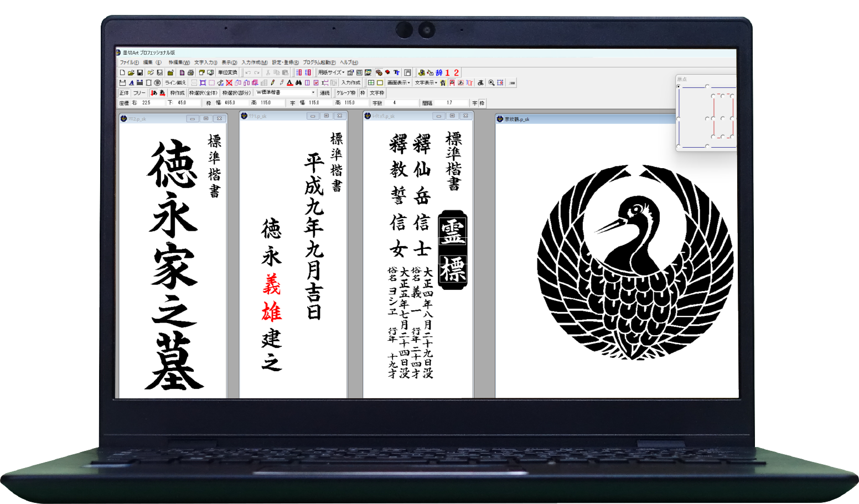Open the 用紙サイズ dropdown
This screenshot has height=504, width=859.
click(x=331, y=72)
